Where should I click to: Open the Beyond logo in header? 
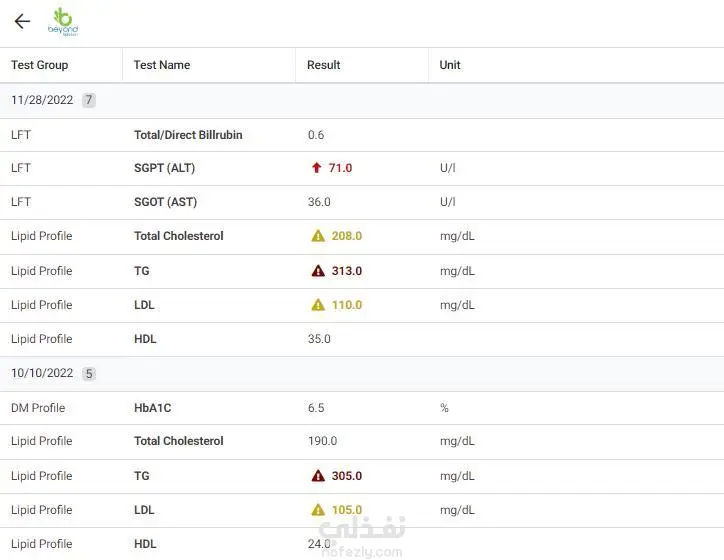pos(63,22)
